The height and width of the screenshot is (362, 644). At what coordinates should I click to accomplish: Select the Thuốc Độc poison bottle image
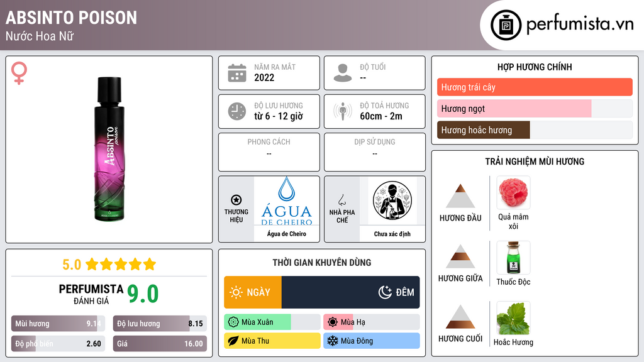click(513, 258)
